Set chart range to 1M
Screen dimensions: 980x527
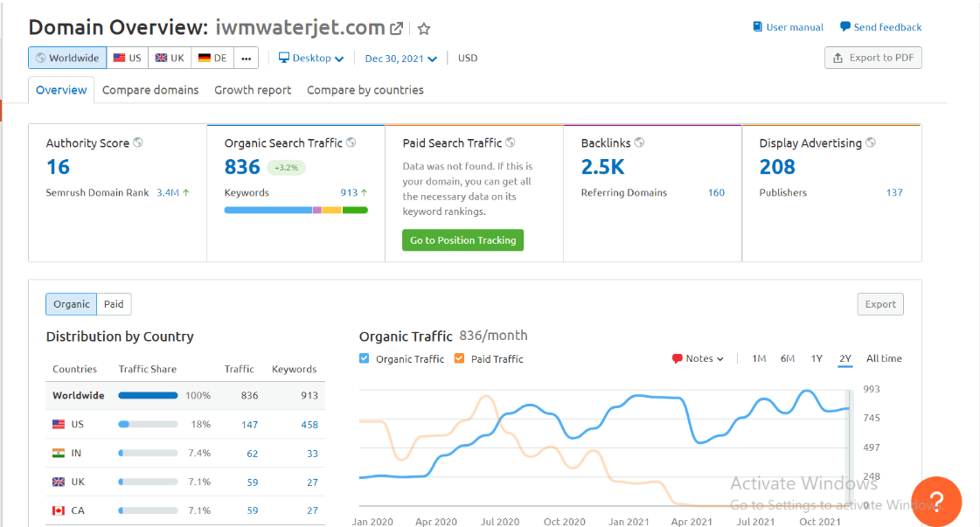click(x=759, y=359)
